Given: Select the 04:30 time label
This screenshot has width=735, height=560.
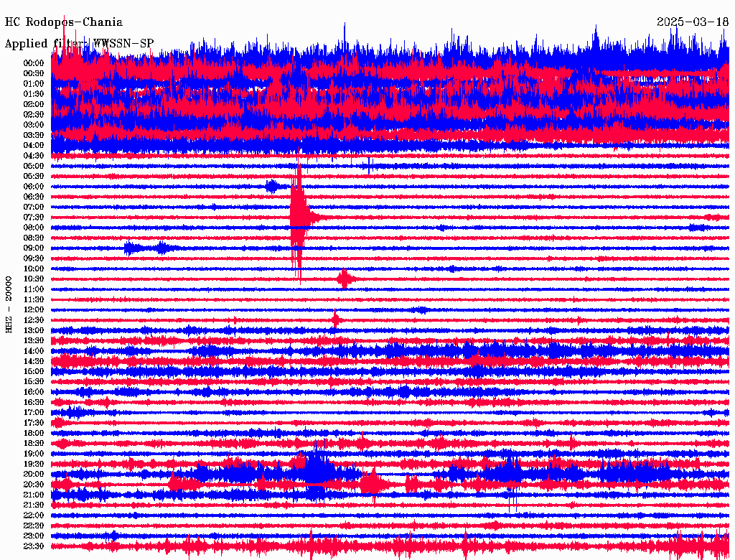Looking at the screenshot, I should (x=34, y=156).
